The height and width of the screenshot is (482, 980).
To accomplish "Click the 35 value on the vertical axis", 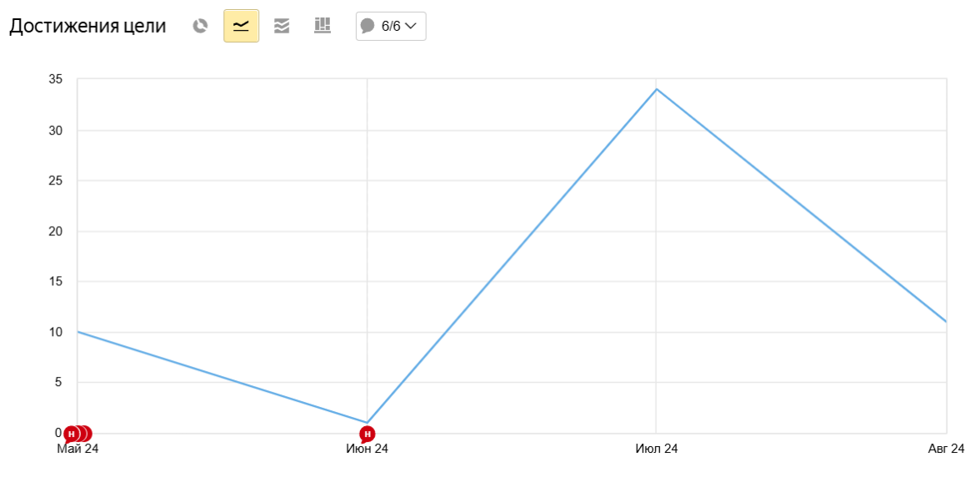I will click(56, 80).
